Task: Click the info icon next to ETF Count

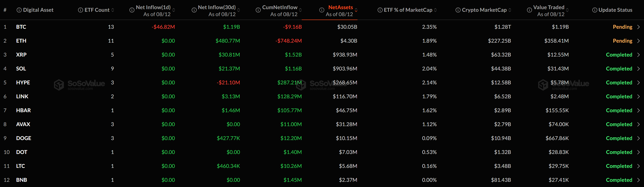Action: coord(81,10)
